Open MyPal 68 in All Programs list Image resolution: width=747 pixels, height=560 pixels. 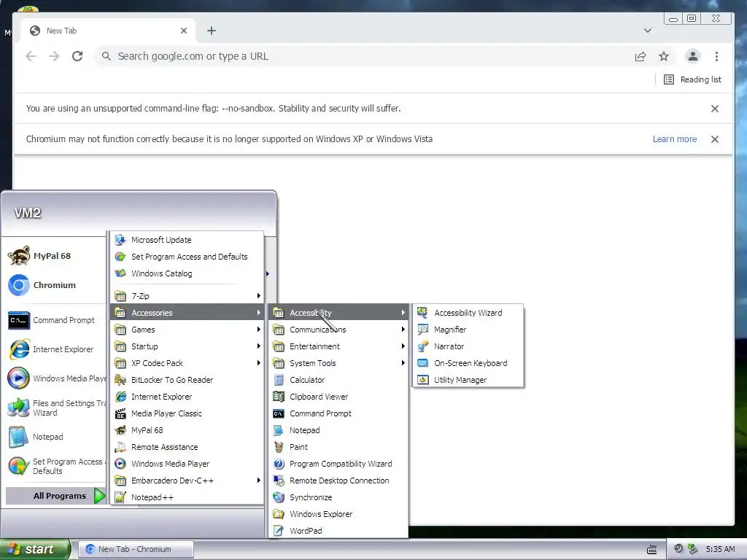[187, 430]
